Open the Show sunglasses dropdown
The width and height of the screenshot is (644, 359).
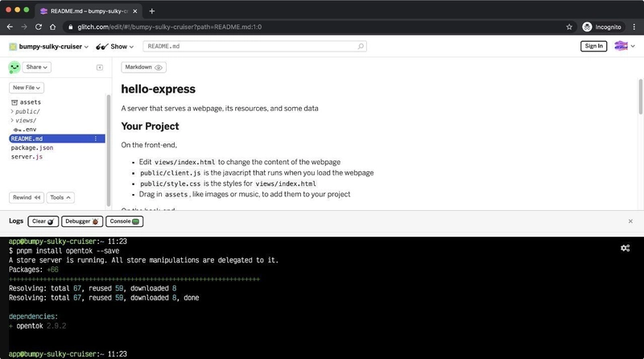click(x=114, y=47)
